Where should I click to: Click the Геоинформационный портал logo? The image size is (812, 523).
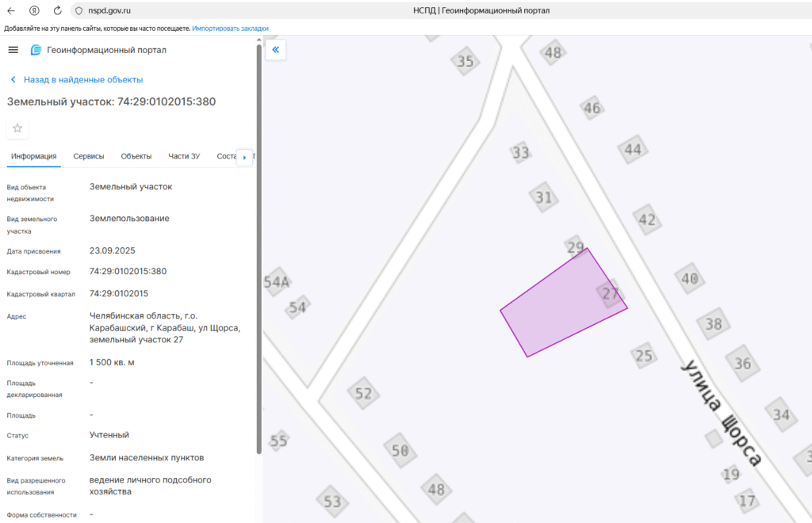(x=36, y=50)
